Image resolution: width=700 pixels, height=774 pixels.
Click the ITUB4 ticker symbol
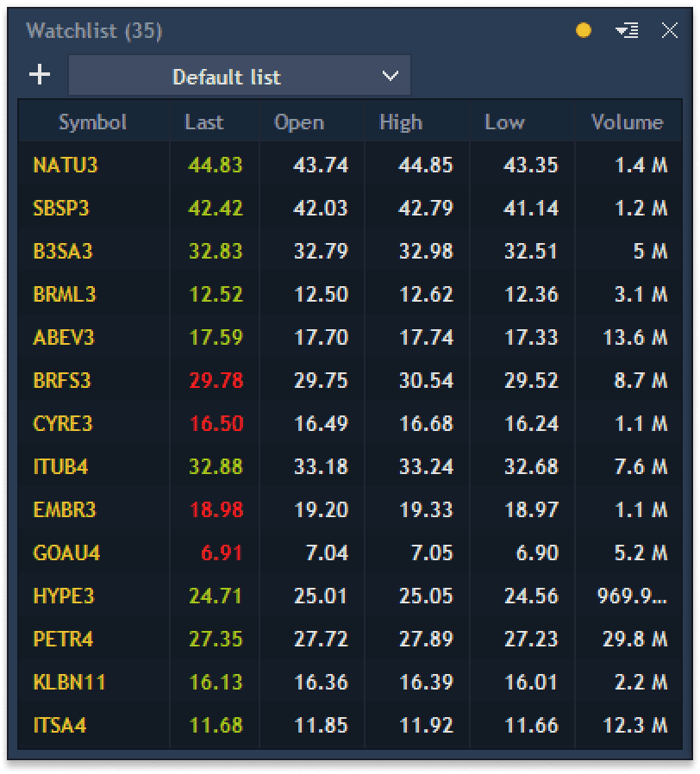point(60,466)
